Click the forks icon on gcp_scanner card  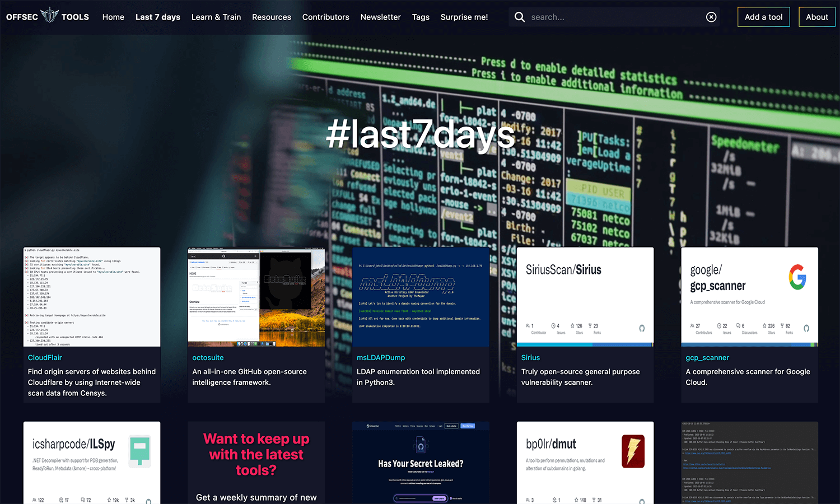click(782, 325)
